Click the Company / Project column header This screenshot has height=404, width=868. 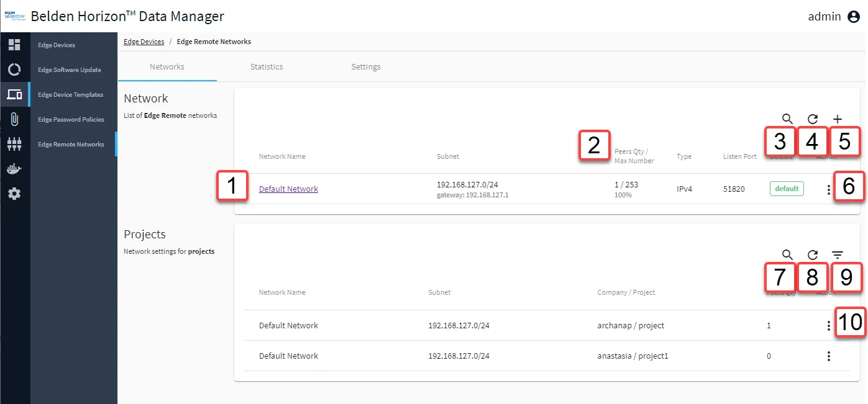(626, 292)
